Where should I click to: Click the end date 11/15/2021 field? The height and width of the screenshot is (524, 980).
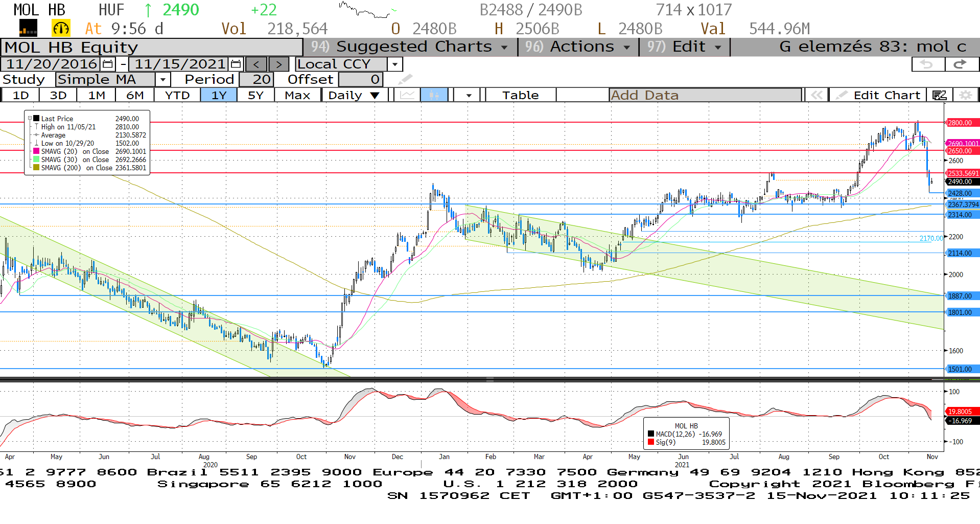click(x=179, y=64)
